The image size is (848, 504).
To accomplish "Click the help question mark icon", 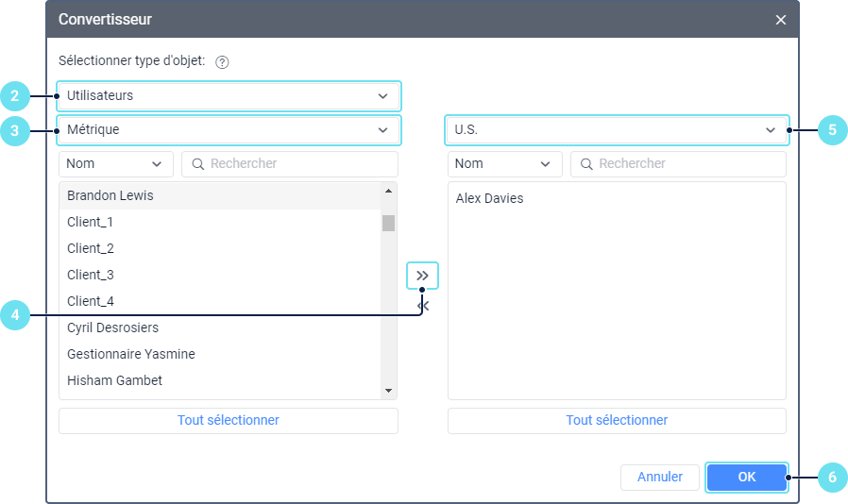I will pyautogui.click(x=223, y=63).
